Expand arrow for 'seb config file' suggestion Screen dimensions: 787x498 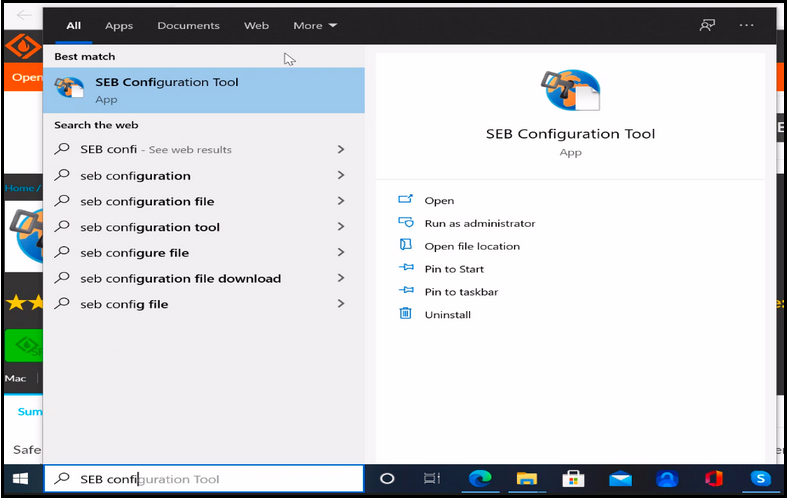(341, 304)
